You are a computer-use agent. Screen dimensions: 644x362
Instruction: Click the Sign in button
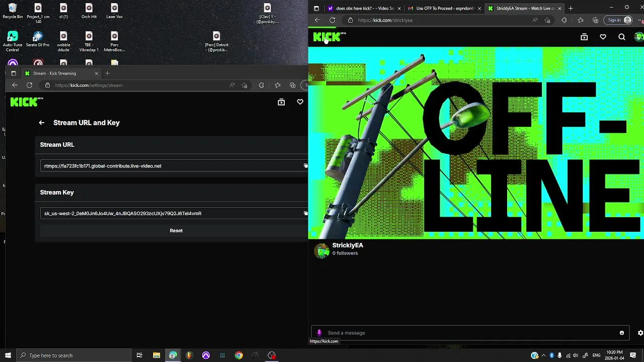click(x=619, y=20)
